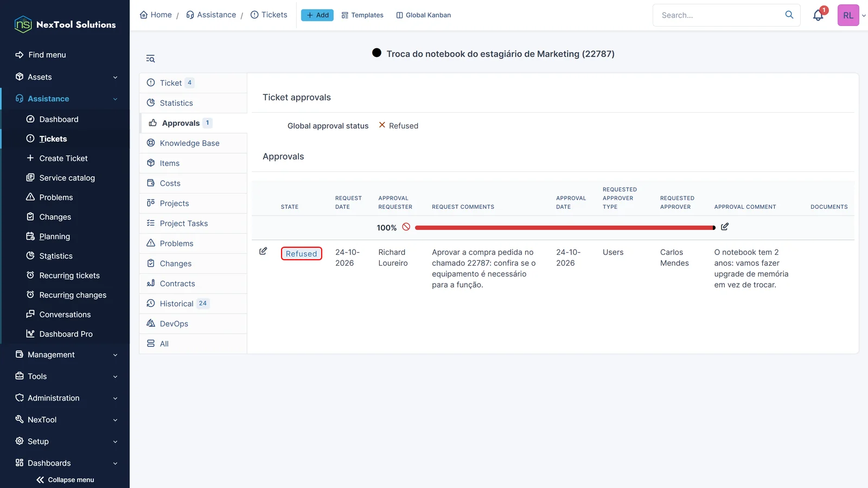
Task: Click the black status dot beside ticket title
Action: tap(376, 53)
